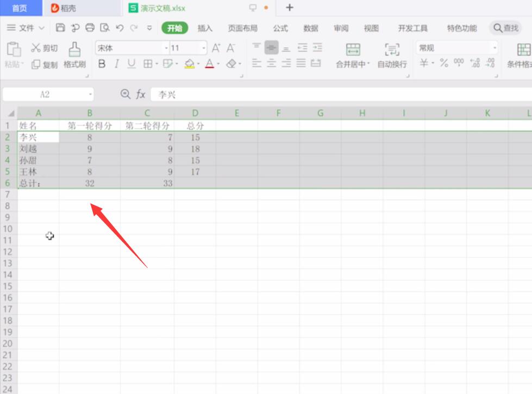The height and width of the screenshot is (394, 532).
Task: Select column D header
Action: point(195,113)
